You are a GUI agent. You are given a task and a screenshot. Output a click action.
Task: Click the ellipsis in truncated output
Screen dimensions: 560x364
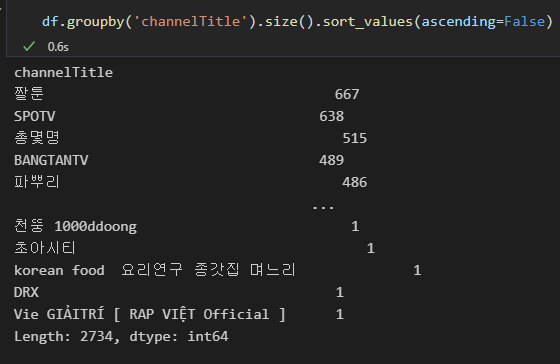323,207
